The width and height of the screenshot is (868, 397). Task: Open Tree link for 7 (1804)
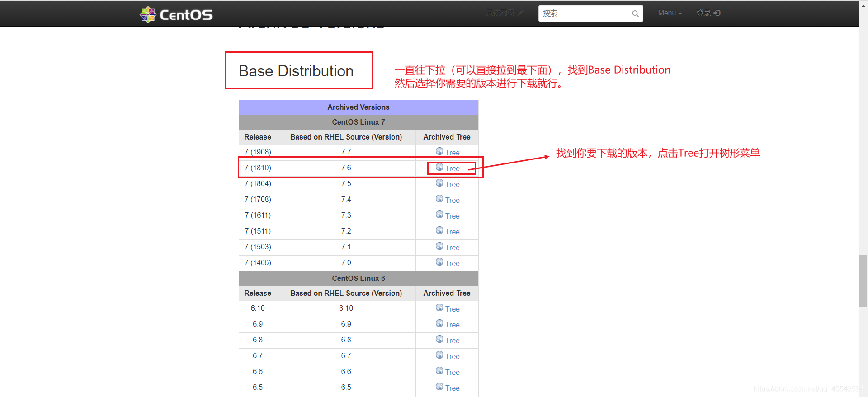pos(452,184)
